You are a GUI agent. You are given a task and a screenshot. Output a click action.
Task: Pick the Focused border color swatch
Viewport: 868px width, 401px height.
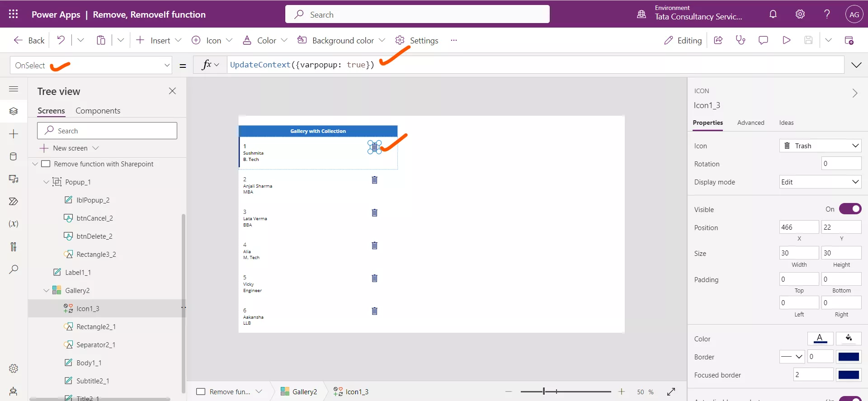[x=849, y=374]
